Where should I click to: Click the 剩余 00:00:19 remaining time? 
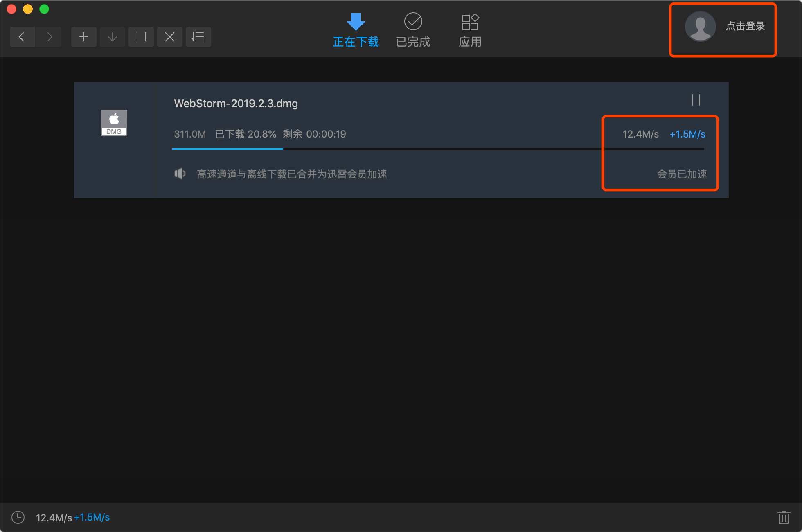click(314, 134)
